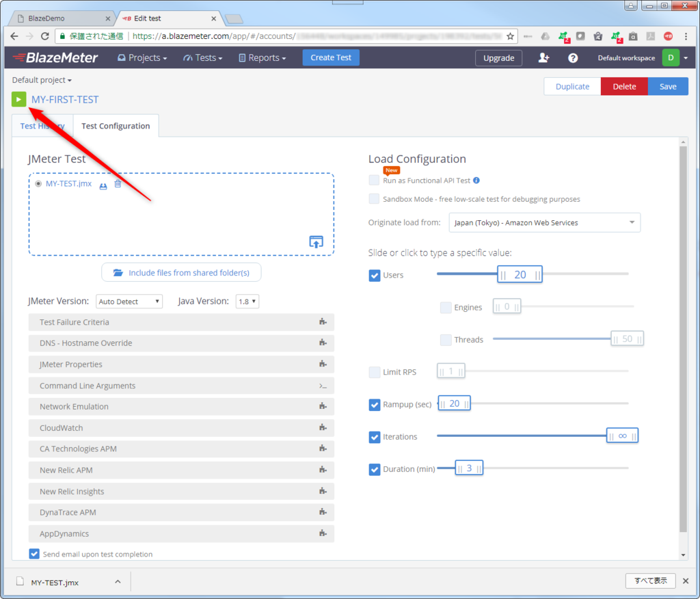Download the MY-TEST.jmx script icon

(103, 185)
